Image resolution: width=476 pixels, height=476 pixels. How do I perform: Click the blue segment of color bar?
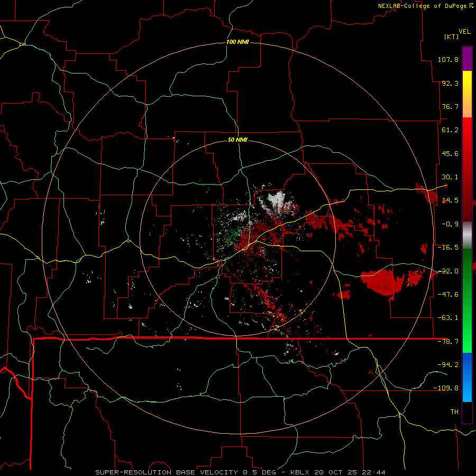pos(467,377)
